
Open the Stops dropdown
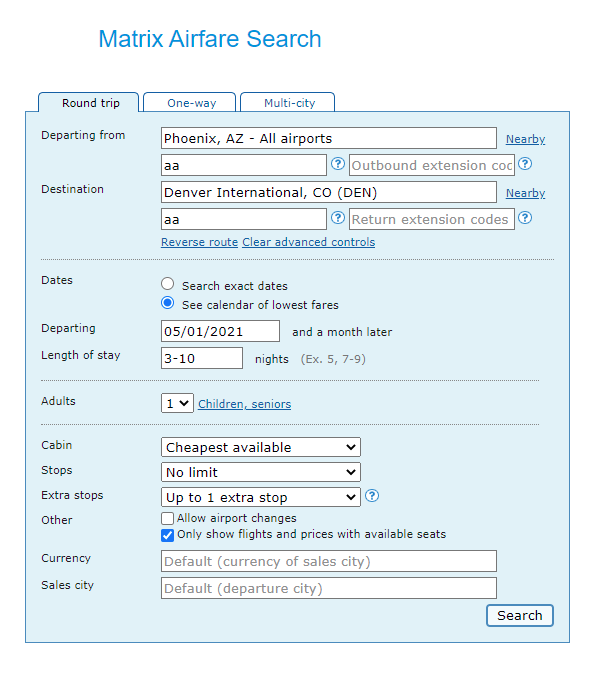(x=261, y=472)
